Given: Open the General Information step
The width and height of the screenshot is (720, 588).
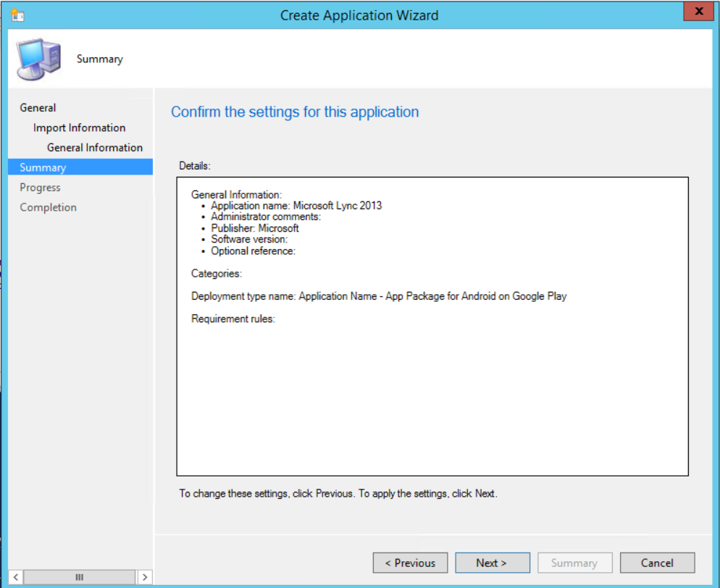Looking at the screenshot, I should tap(95, 148).
